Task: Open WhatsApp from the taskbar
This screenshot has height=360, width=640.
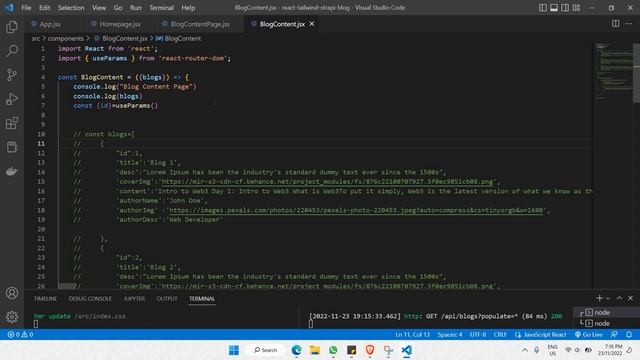Action: (333, 350)
